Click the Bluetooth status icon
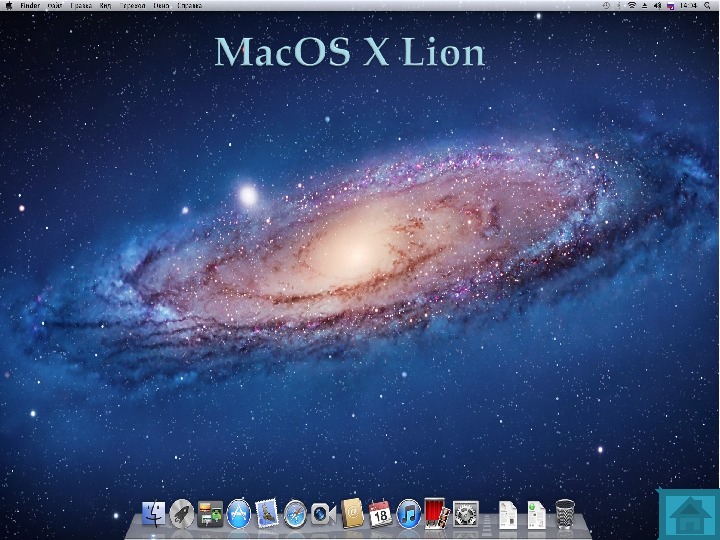720x540 pixels. point(619,6)
